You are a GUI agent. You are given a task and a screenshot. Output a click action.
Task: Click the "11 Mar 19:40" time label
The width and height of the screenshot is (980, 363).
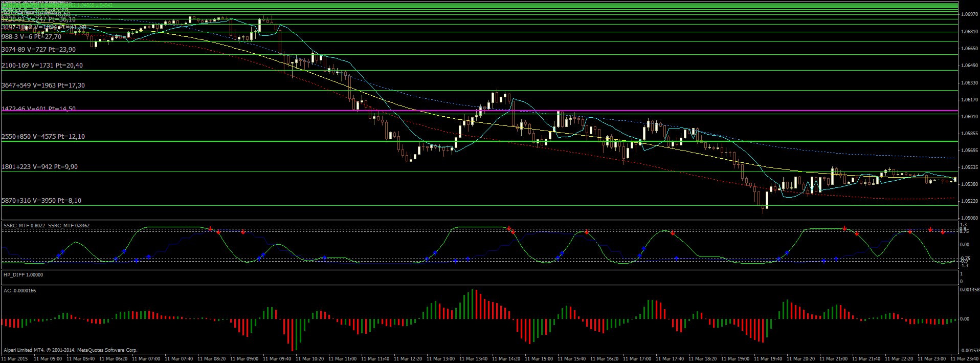tap(768, 359)
